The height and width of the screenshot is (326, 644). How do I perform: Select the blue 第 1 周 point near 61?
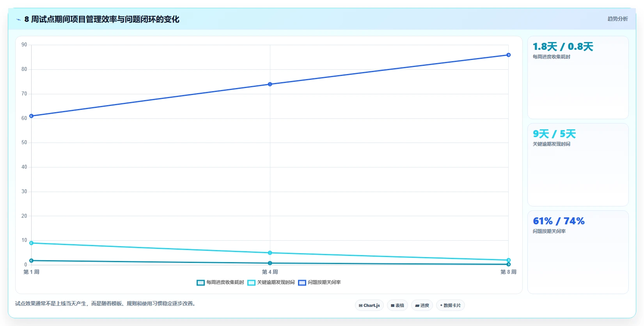(32, 116)
